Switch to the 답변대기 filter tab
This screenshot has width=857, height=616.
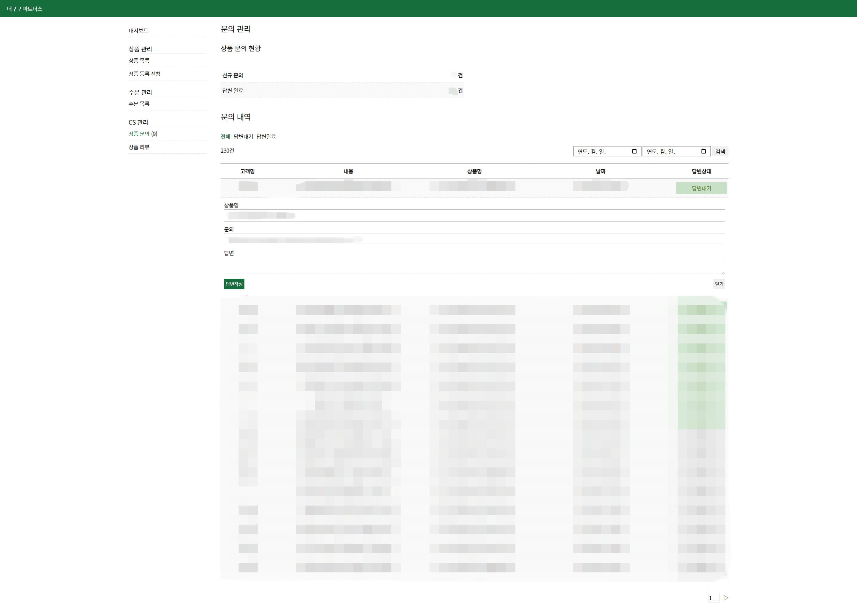pyautogui.click(x=243, y=137)
